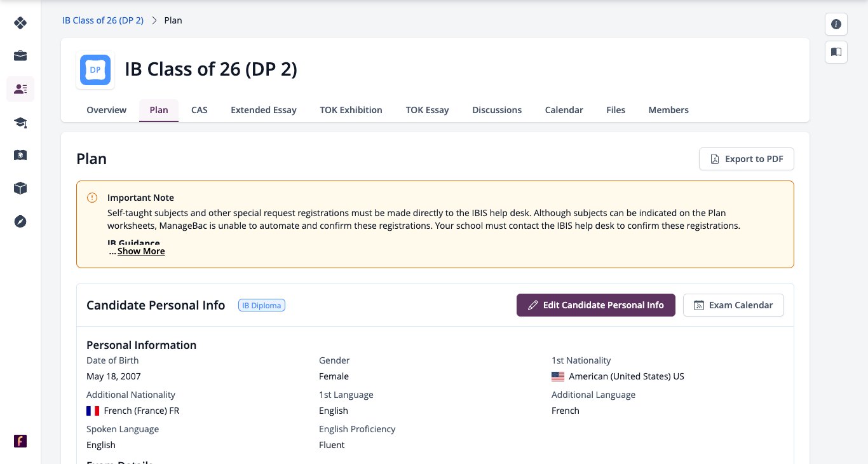This screenshot has width=868, height=464.
Task: Open the briefcase icon in sidebar
Action: [20, 56]
